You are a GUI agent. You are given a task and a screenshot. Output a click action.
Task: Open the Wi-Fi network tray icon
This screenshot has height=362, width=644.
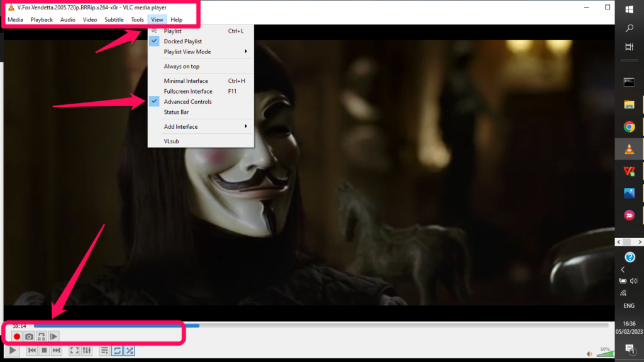coord(623,293)
